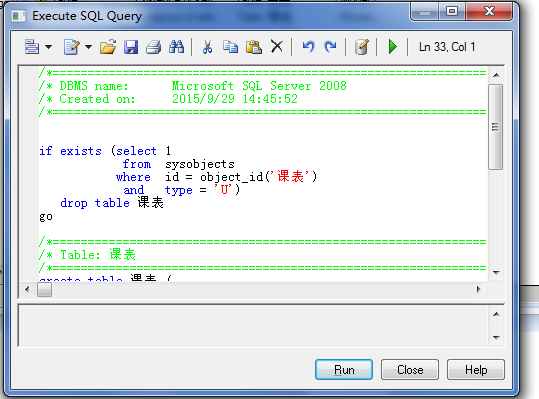Click the edit with external editor icon
The image size is (539, 399).
[x=72, y=47]
